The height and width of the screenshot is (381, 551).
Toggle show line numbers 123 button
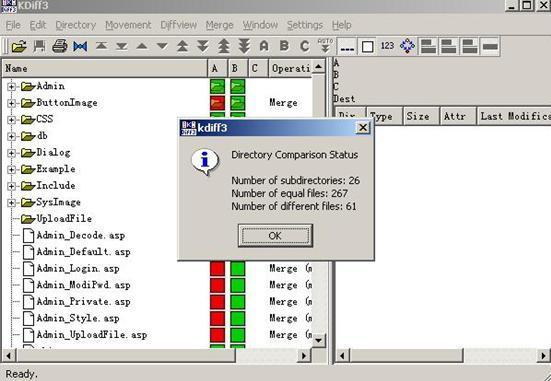tap(387, 46)
